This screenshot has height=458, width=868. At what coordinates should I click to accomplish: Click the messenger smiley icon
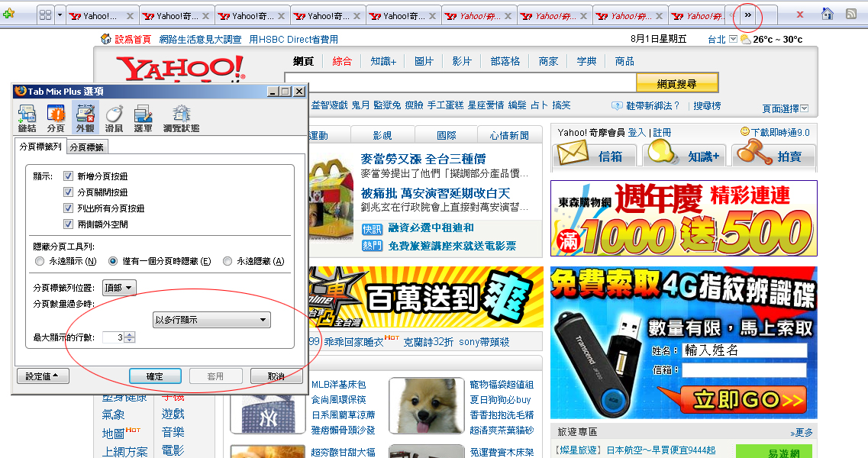[744, 132]
